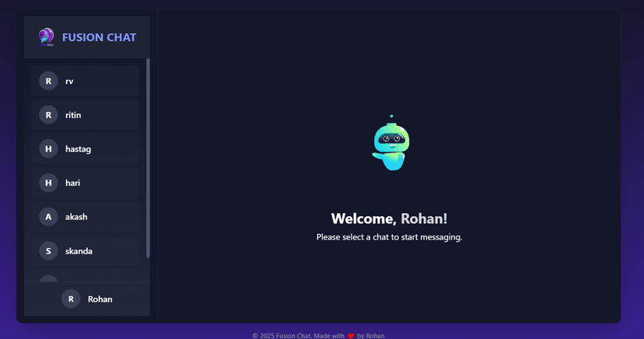Click the robot mascot image
Viewport: 644px width, 339px height.
pyautogui.click(x=390, y=145)
